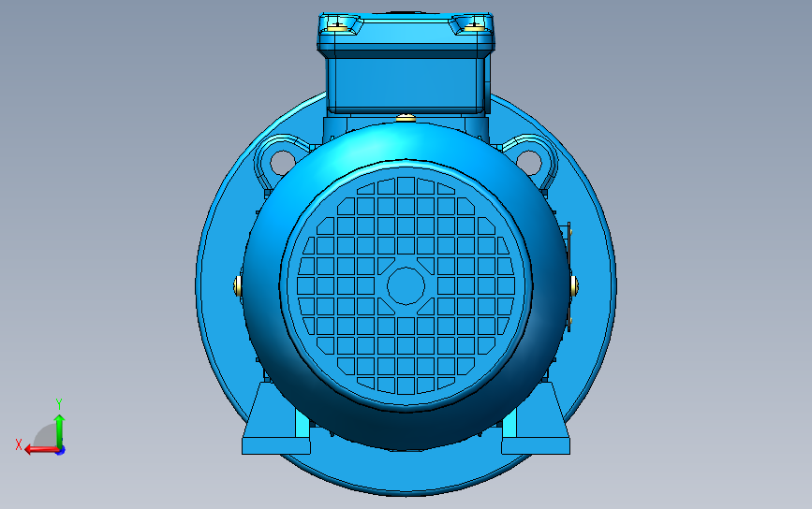Select the left lifting eye hole
The width and height of the screenshot is (812, 509).
(x=282, y=163)
